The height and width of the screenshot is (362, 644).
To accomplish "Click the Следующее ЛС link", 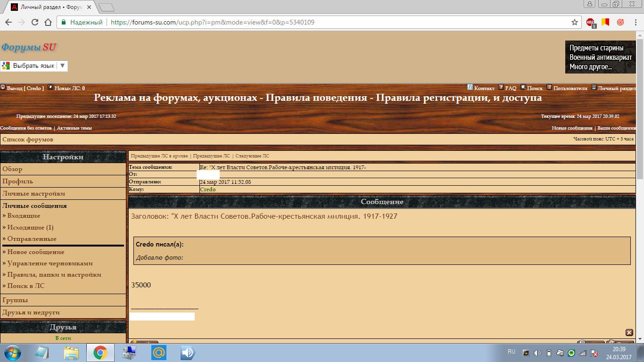I will coord(252,156).
